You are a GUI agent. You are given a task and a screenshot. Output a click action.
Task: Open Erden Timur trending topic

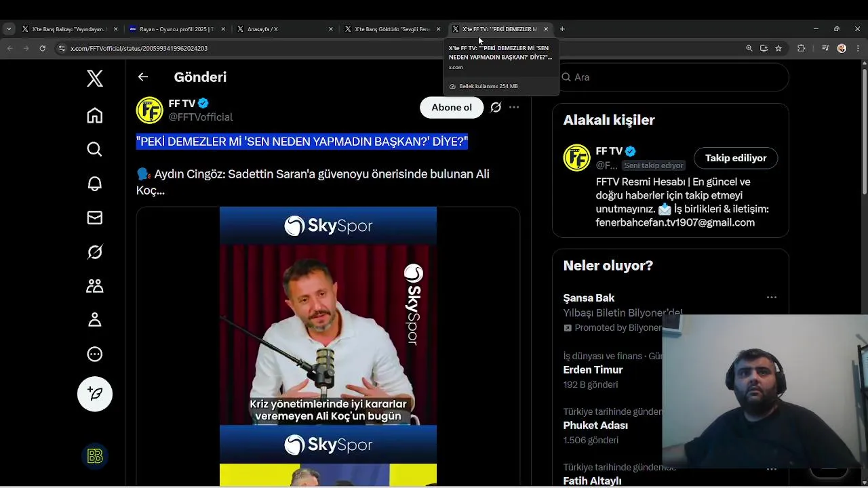point(593,370)
